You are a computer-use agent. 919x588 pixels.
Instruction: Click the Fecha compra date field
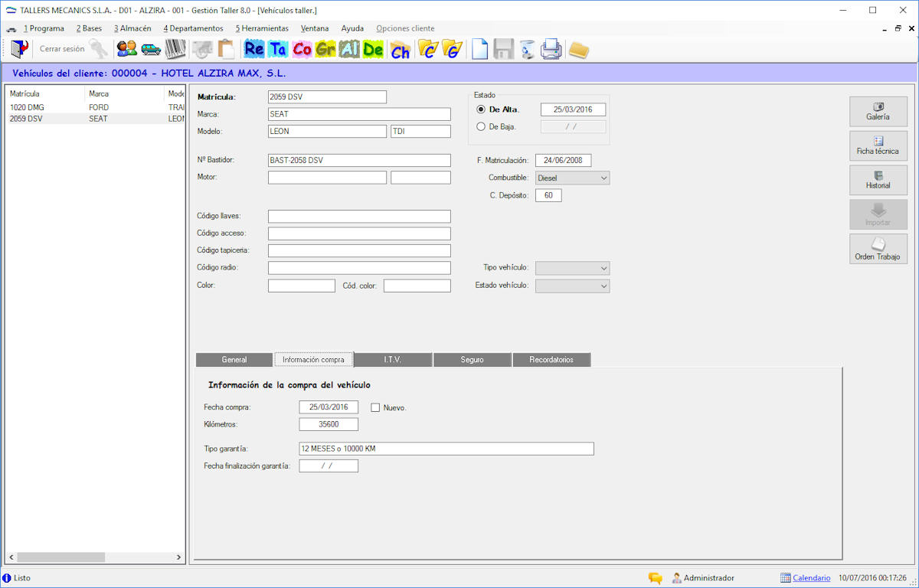coord(329,407)
